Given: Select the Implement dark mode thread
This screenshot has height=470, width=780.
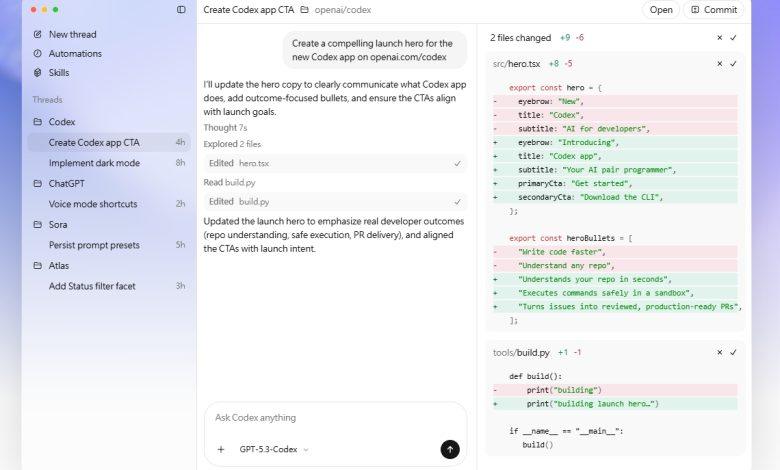Looking at the screenshot, I should tap(94, 163).
